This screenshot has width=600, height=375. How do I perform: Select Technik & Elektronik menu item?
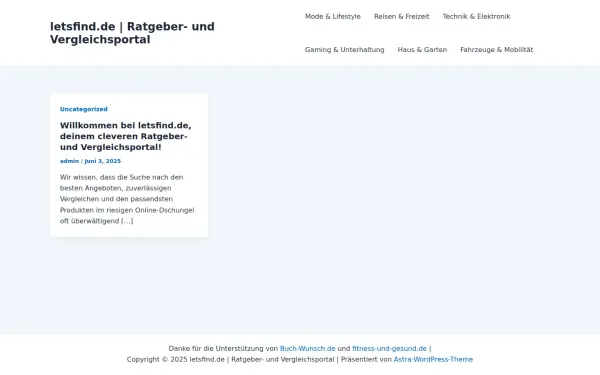[476, 16]
